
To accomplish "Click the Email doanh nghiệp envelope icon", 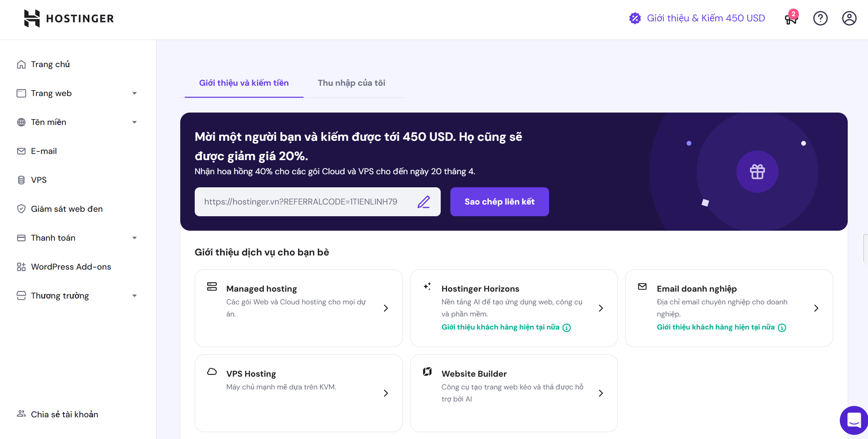I will pos(642,286).
